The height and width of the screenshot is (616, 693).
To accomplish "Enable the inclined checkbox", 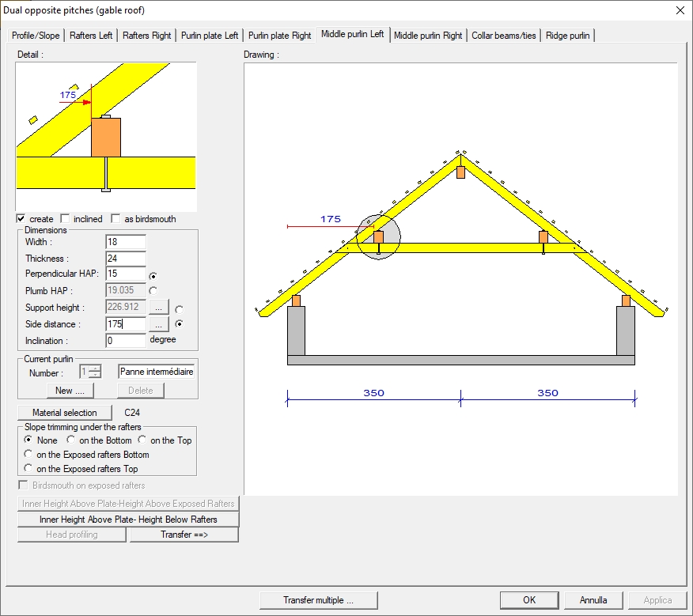I will (x=66, y=219).
